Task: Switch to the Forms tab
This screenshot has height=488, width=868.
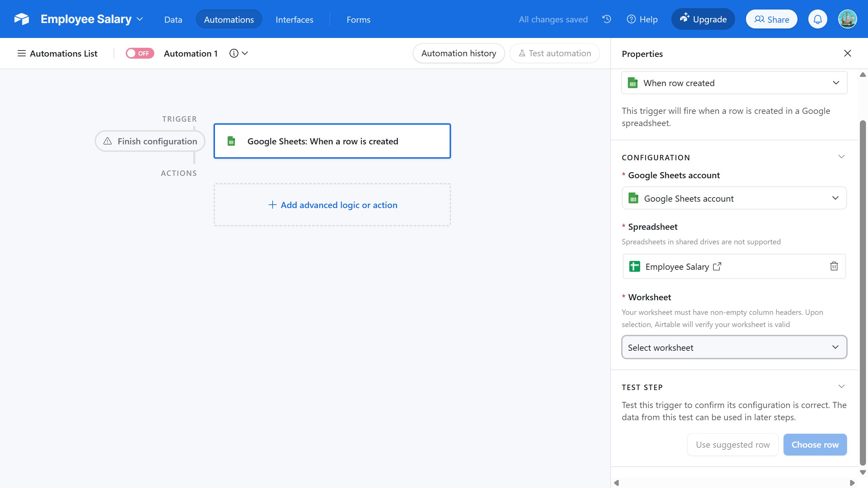Action: pyautogui.click(x=358, y=19)
